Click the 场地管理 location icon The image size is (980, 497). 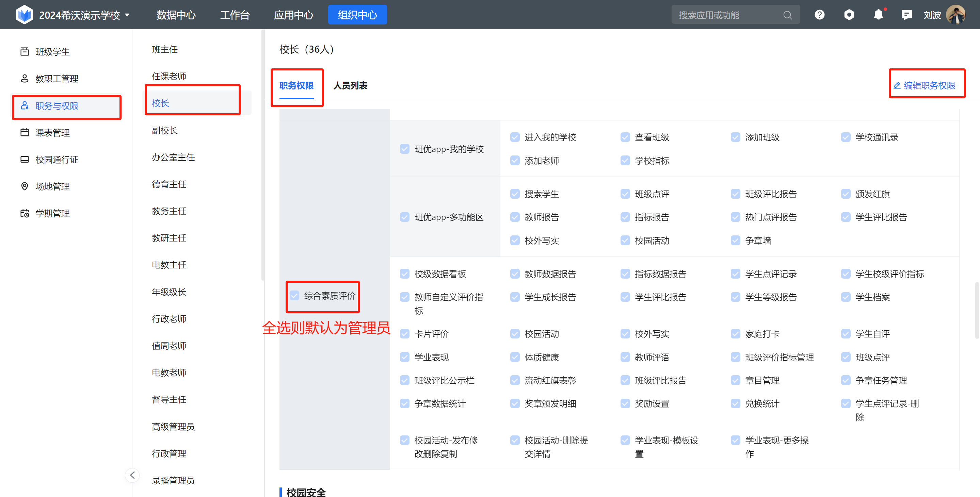25,186
